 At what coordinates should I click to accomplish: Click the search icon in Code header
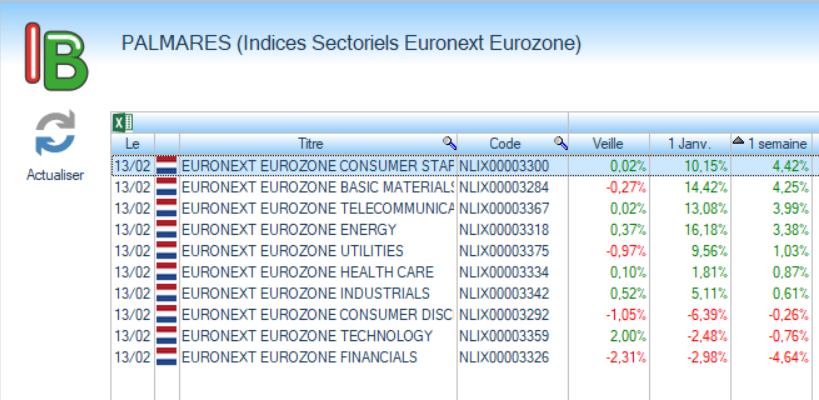pyautogui.click(x=560, y=144)
